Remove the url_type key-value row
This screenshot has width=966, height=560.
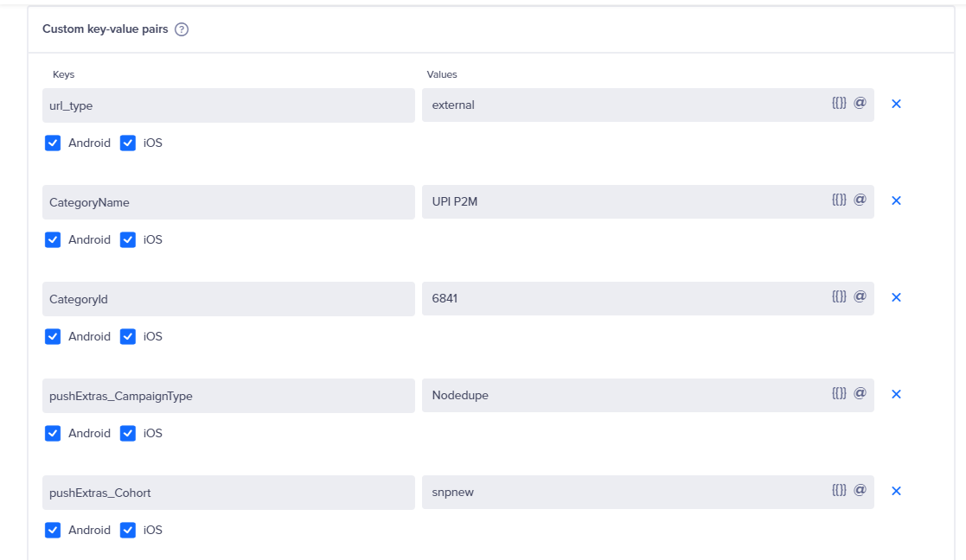click(896, 104)
